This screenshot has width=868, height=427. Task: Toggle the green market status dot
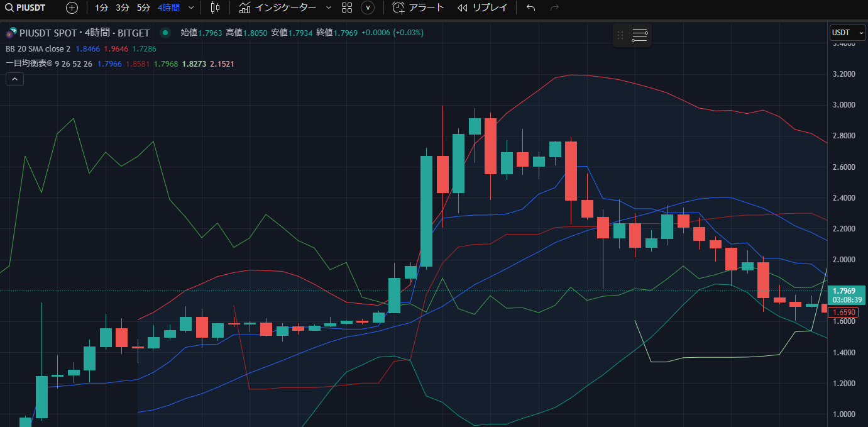click(x=165, y=33)
